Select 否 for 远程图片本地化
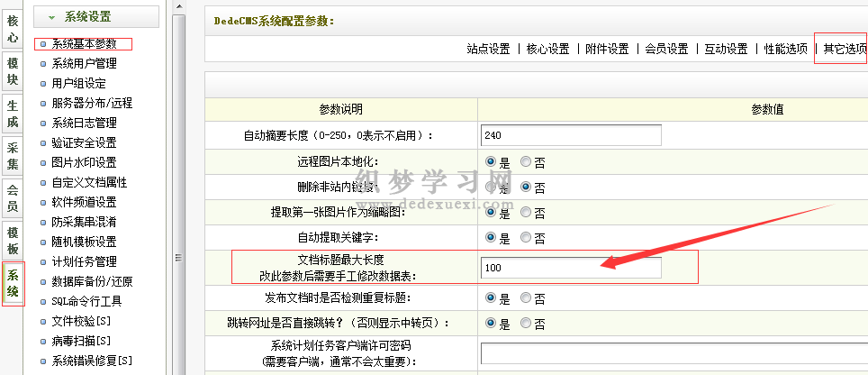Image resolution: width=868 pixels, height=375 pixels. (525, 162)
